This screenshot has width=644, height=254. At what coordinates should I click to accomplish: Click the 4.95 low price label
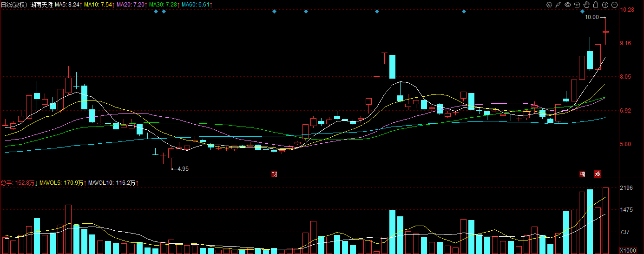click(183, 169)
